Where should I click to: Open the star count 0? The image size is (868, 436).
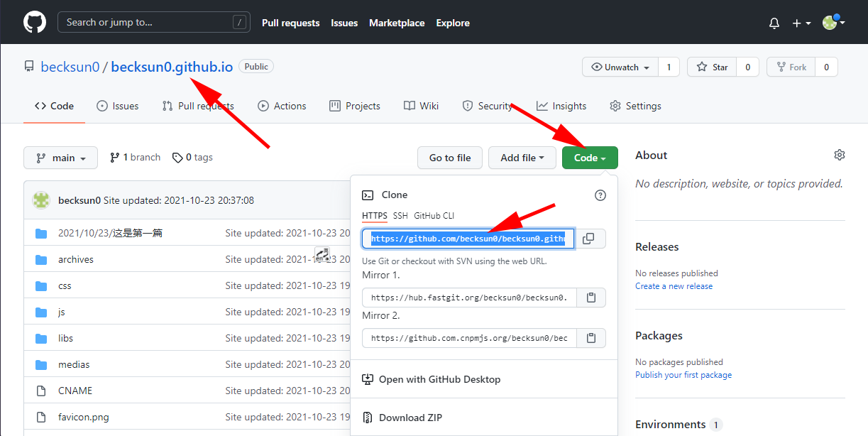click(748, 67)
